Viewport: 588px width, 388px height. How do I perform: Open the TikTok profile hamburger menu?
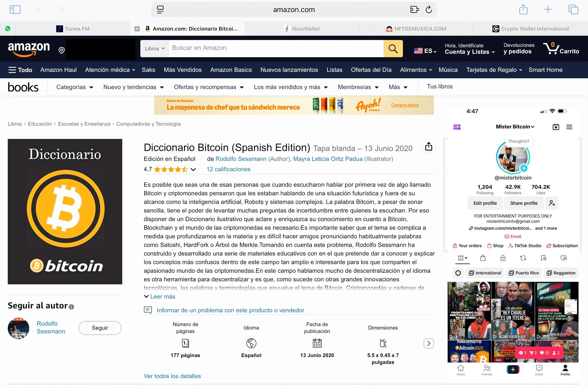tap(569, 127)
